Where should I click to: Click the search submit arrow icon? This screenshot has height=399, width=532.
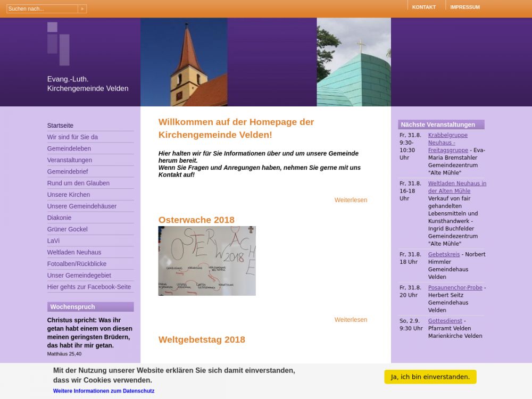pos(82,9)
